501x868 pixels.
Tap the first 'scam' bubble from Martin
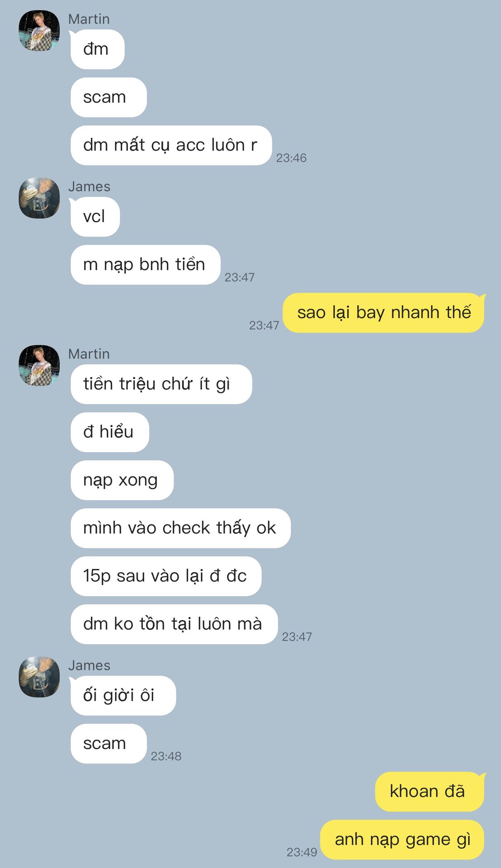tap(109, 97)
